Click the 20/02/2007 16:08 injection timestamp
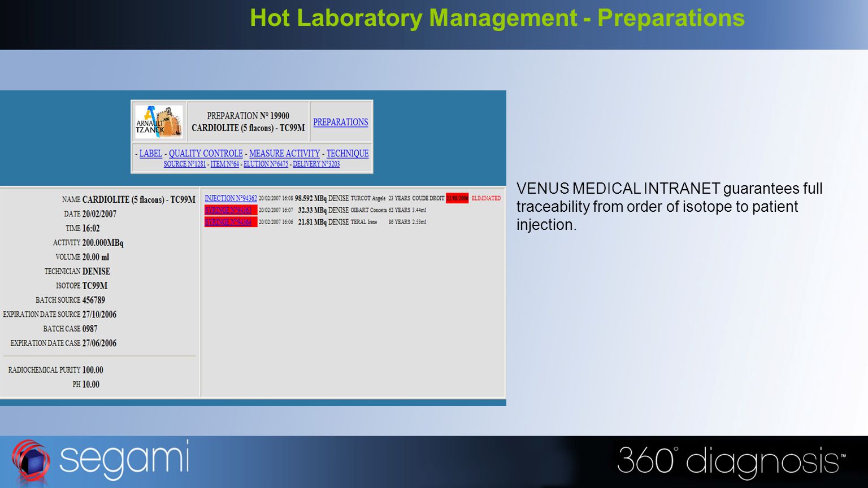 click(276, 198)
